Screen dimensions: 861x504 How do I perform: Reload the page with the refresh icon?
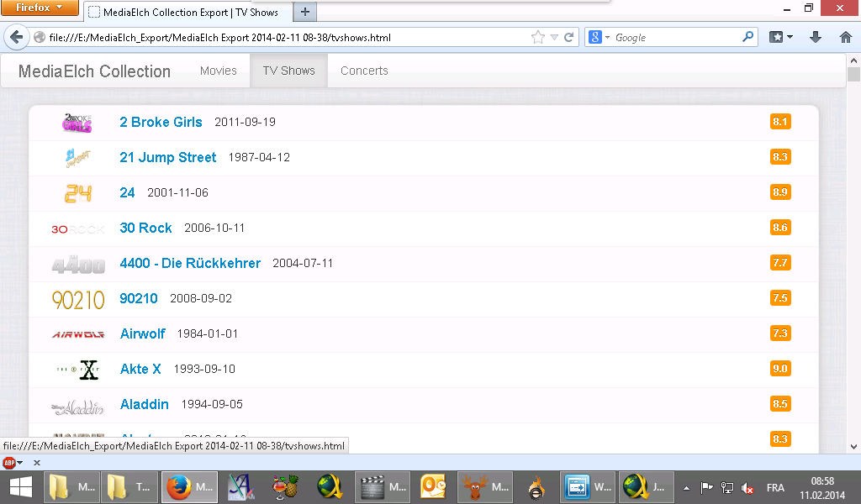tap(569, 37)
